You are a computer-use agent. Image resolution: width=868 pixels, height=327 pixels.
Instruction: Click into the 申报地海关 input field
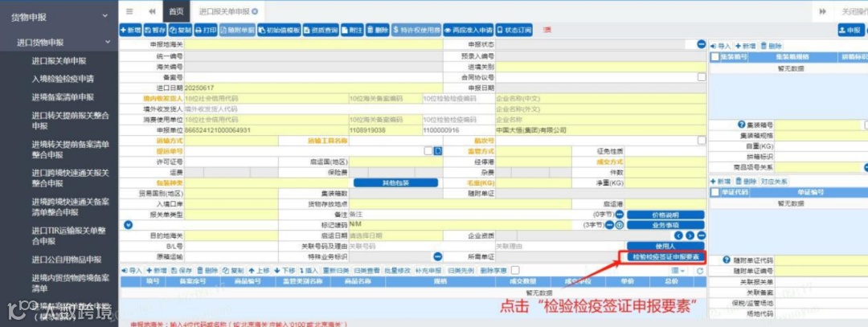pyautogui.click(x=313, y=43)
